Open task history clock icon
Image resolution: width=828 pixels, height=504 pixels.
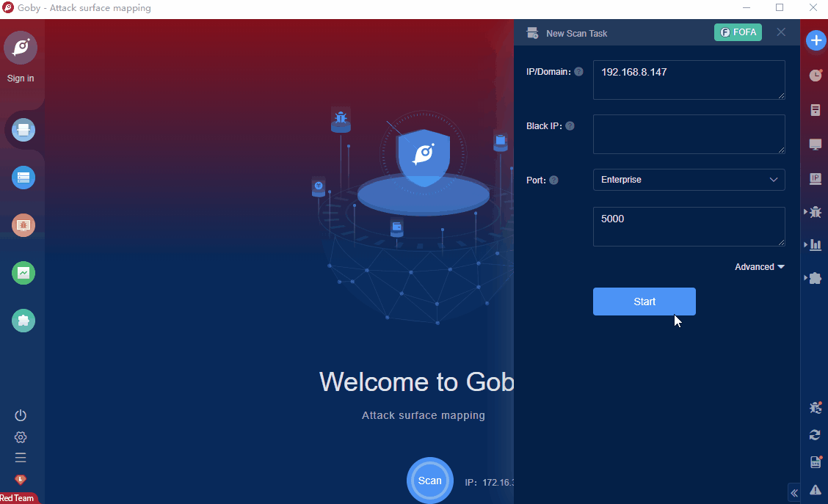pyautogui.click(x=816, y=76)
